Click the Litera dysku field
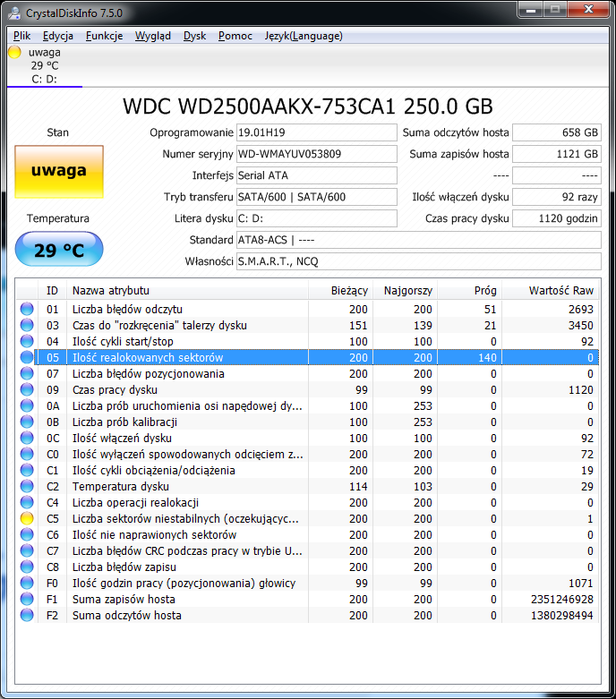616x699 pixels. coord(317,218)
